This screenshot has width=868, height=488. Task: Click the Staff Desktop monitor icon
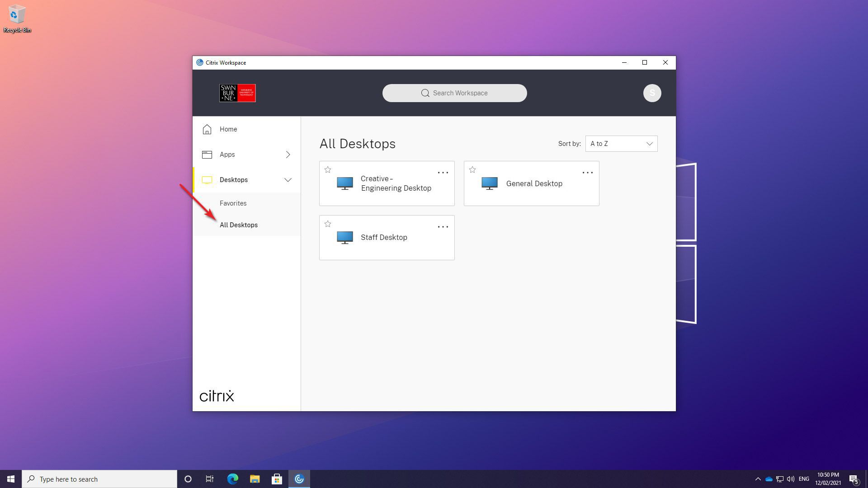click(x=344, y=238)
